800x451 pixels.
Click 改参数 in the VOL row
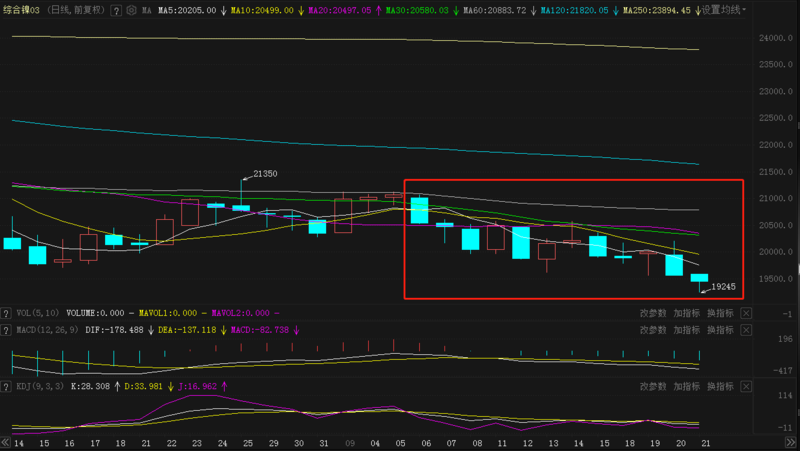pos(653,313)
